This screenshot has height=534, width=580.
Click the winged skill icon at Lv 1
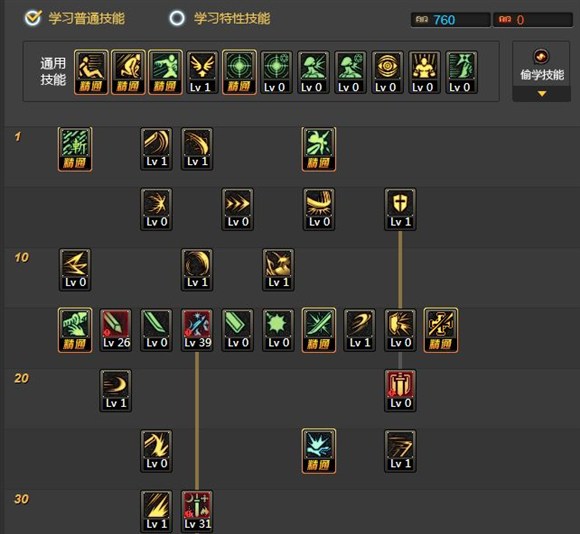coord(202,72)
